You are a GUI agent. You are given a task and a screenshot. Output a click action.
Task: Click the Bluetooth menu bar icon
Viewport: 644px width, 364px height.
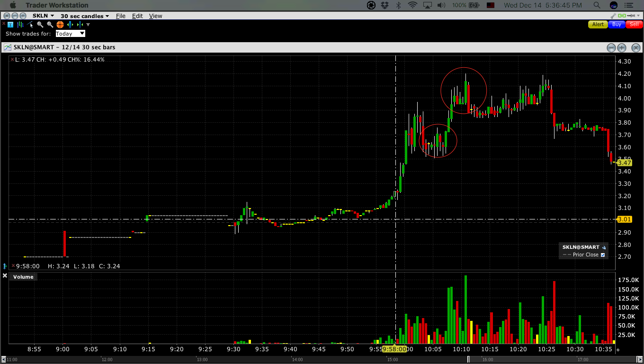398,5
